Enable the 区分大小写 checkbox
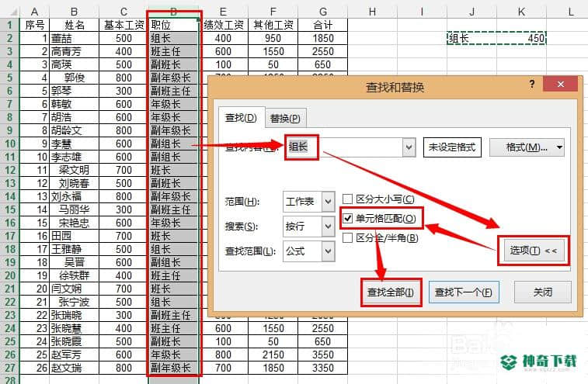The image size is (588, 384). [348, 199]
